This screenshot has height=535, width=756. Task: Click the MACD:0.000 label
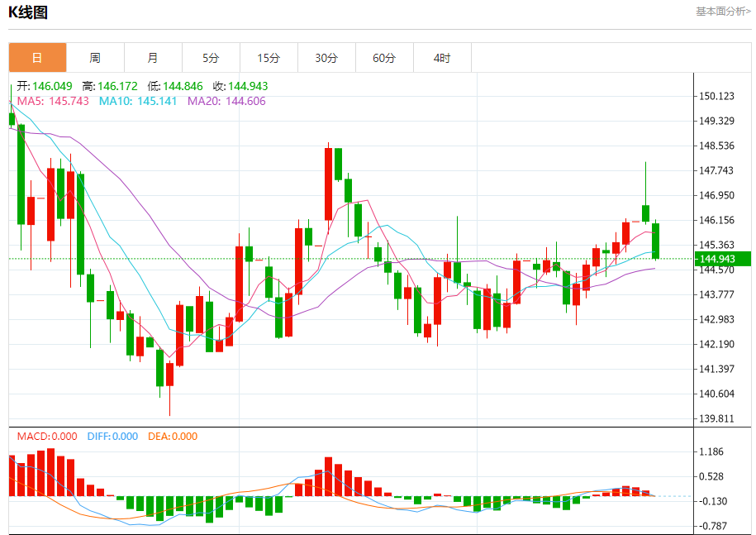tap(47, 437)
